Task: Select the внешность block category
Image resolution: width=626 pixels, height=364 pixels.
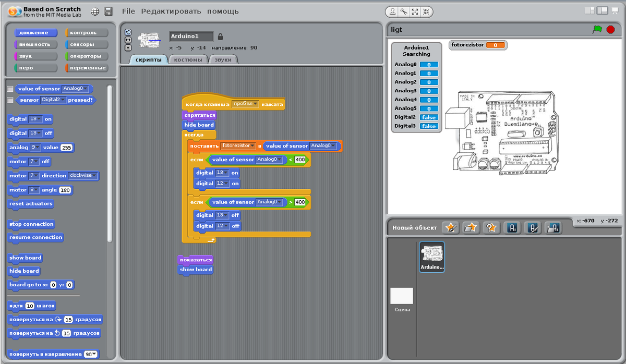Action: pos(35,44)
